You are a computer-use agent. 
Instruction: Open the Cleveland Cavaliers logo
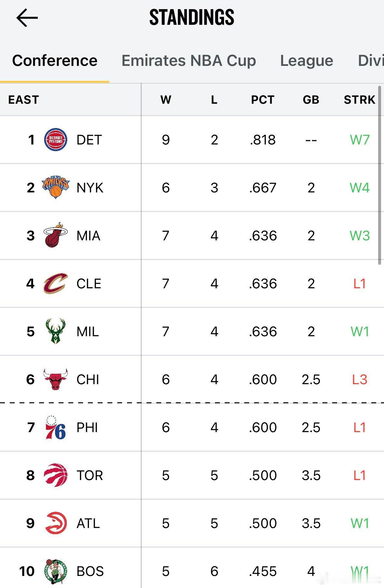[56, 283]
